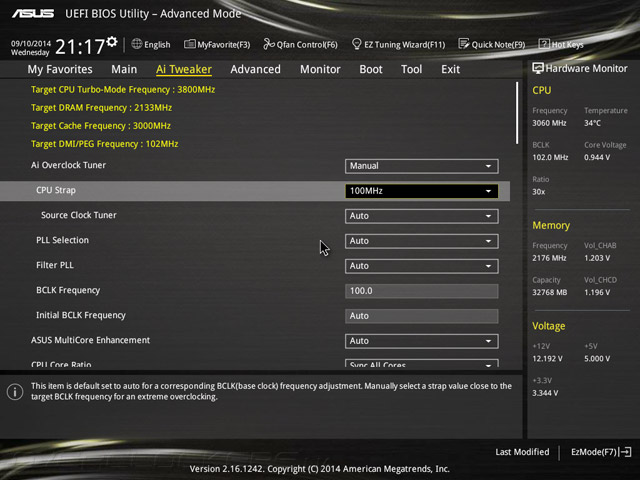Open the Ai Overclock Tuner dropdown
This screenshot has height=480, width=640.
point(422,166)
